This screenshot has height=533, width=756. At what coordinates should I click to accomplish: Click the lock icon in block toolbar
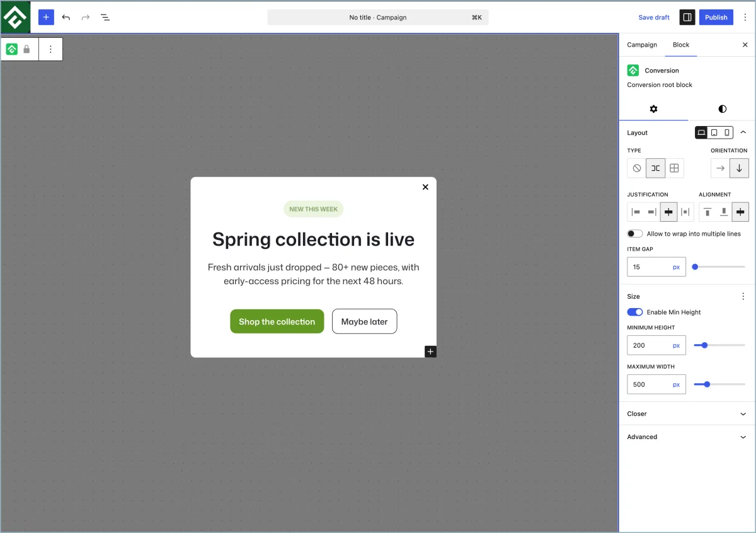pos(26,49)
